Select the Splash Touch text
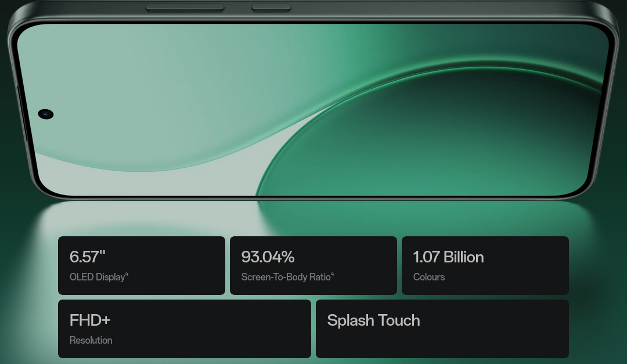This screenshot has height=364, width=627. tap(373, 320)
